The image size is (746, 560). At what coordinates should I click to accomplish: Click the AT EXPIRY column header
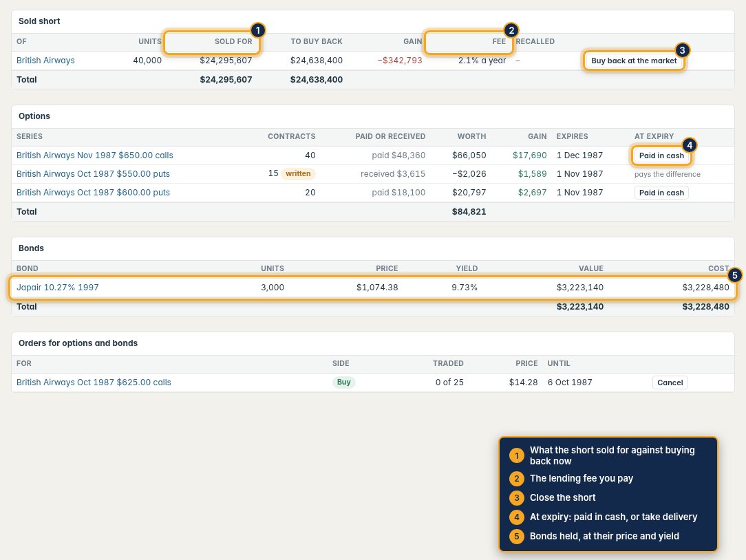click(x=654, y=136)
